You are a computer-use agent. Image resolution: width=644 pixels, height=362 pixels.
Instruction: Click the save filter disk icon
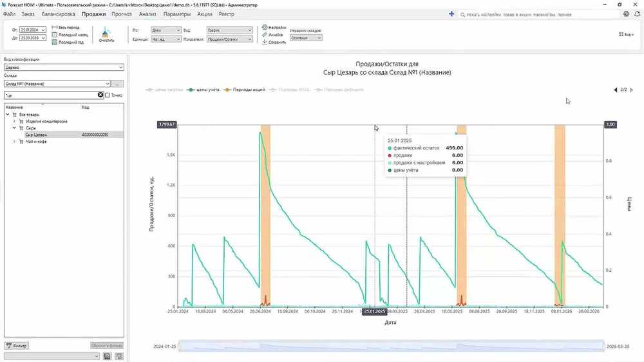click(107, 356)
